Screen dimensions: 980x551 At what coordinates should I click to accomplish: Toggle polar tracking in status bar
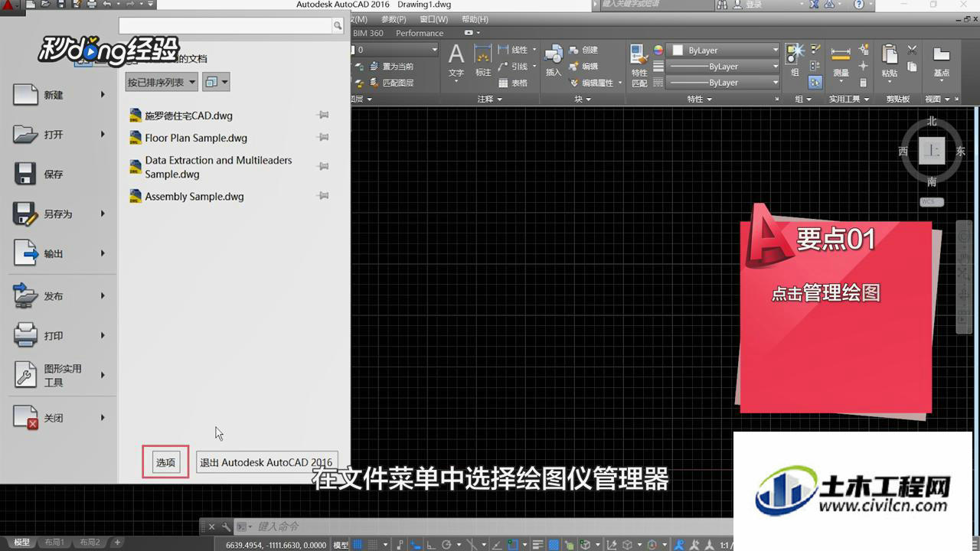[448, 545]
